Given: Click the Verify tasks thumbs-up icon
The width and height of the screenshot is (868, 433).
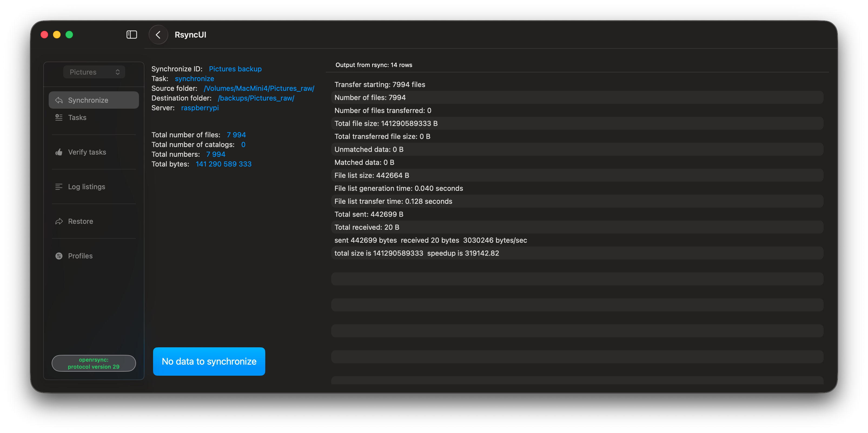Looking at the screenshot, I should pyautogui.click(x=59, y=152).
